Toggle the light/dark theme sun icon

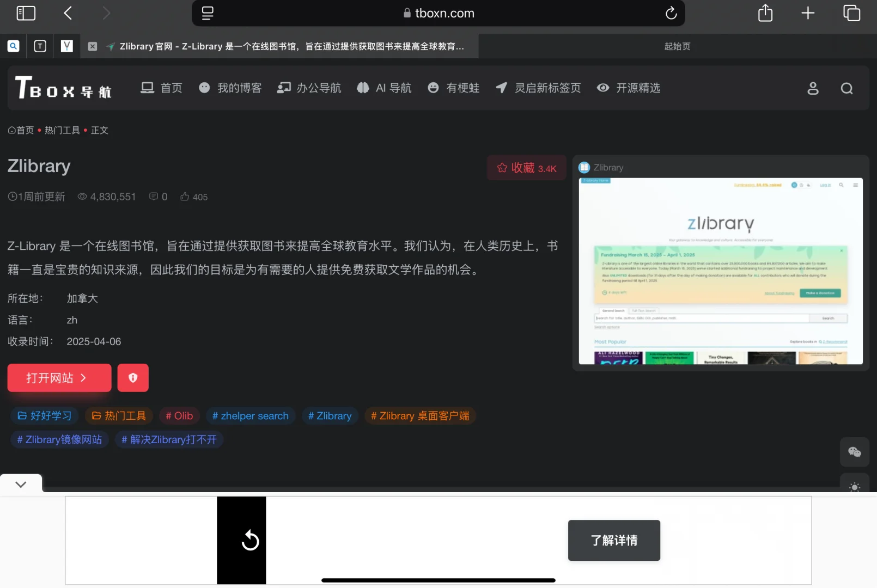tap(854, 486)
